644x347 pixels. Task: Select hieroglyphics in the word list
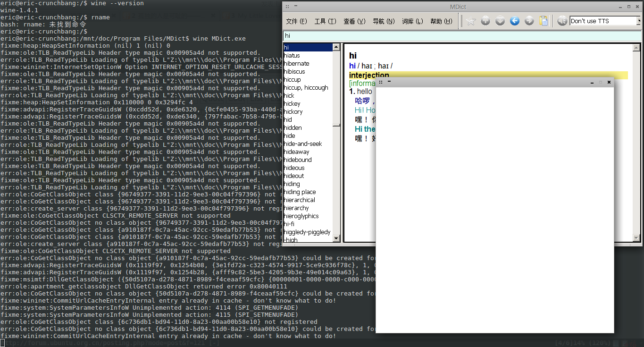point(301,216)
